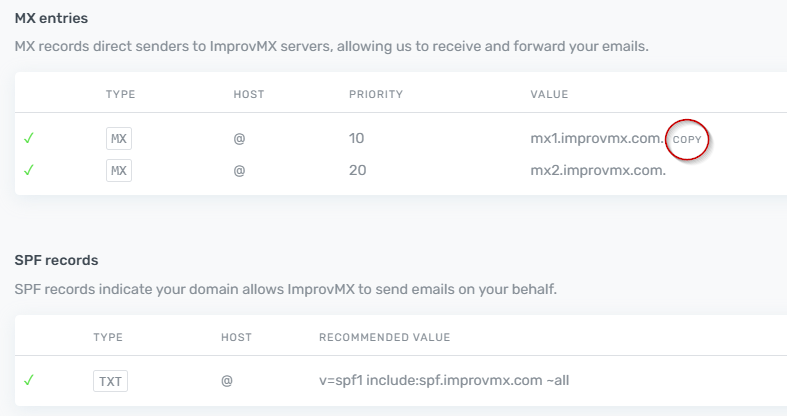Click the SPF records heading

tap(56, 260)
